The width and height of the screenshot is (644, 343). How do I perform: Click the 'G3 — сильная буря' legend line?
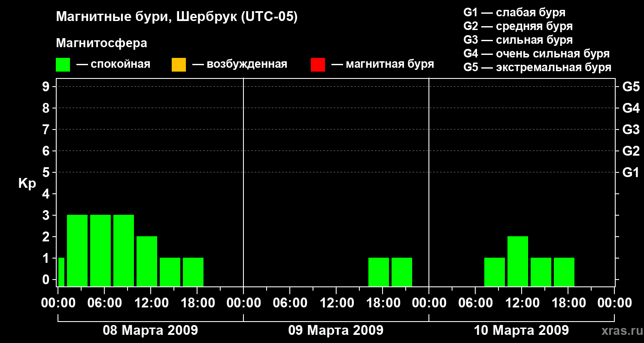coord(518,40)
